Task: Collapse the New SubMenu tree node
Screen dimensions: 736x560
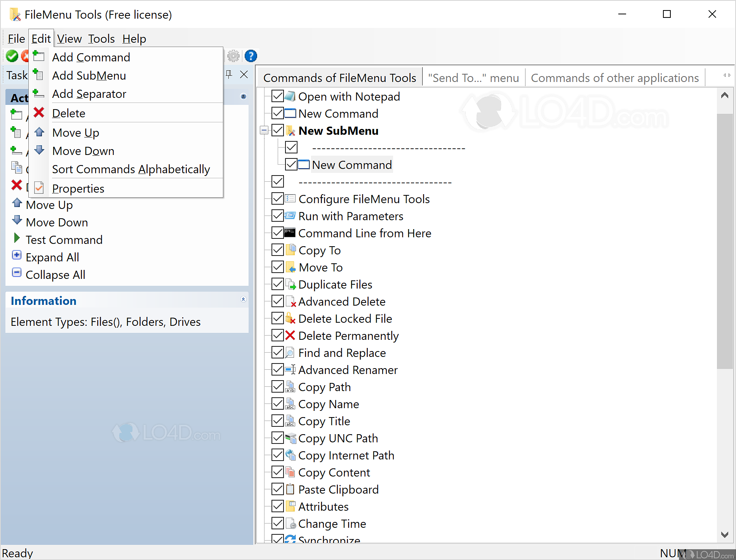Action: point(264,130)
